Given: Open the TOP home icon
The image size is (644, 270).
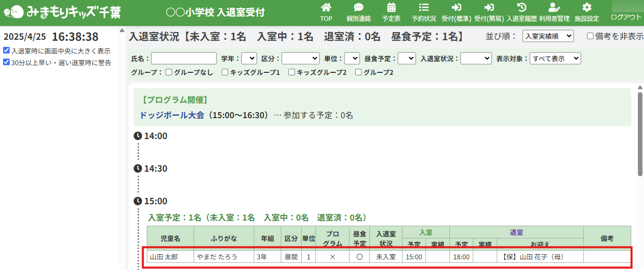Looking at the screenshot, I should (x=326, y=8).
